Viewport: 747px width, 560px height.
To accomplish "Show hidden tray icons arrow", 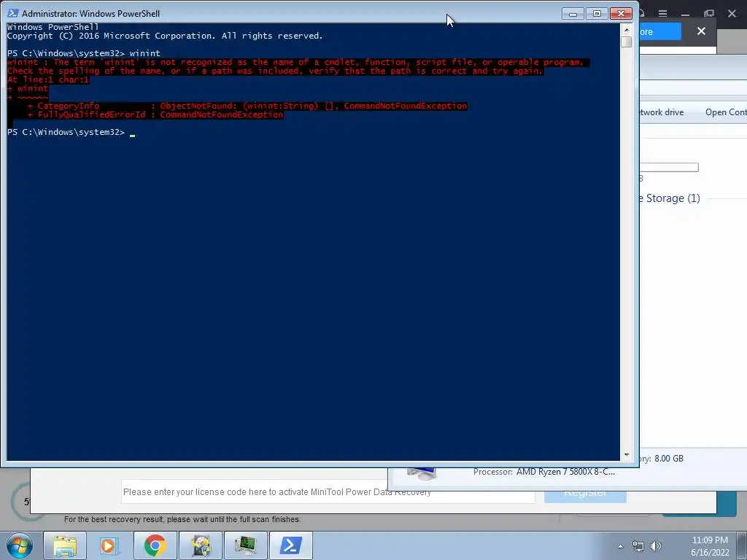I will coord(620,546).
